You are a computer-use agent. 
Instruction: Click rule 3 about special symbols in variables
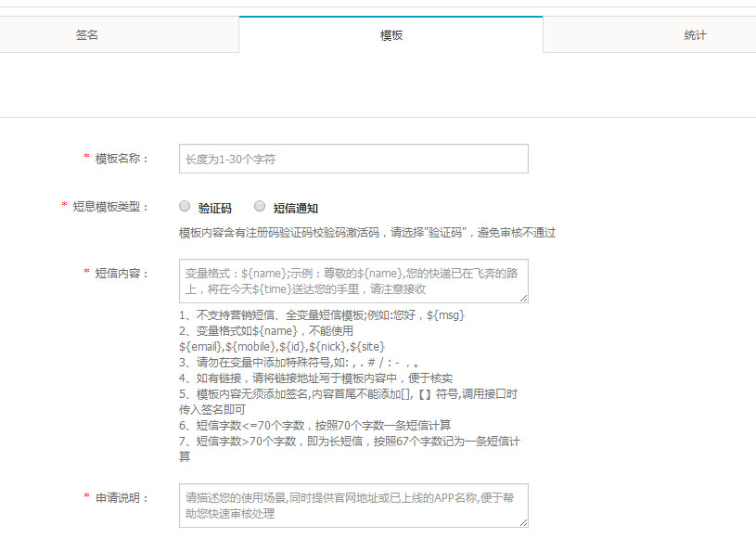(301, 362)
